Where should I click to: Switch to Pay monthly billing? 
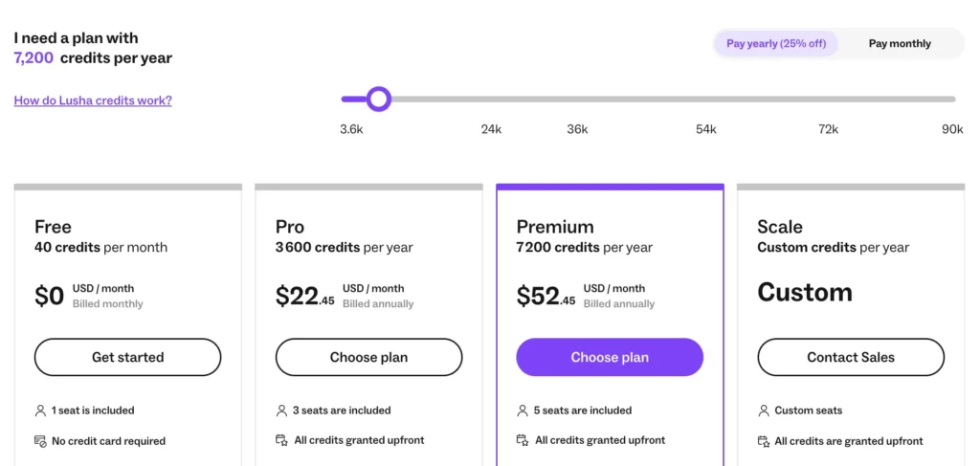(900, 43)
